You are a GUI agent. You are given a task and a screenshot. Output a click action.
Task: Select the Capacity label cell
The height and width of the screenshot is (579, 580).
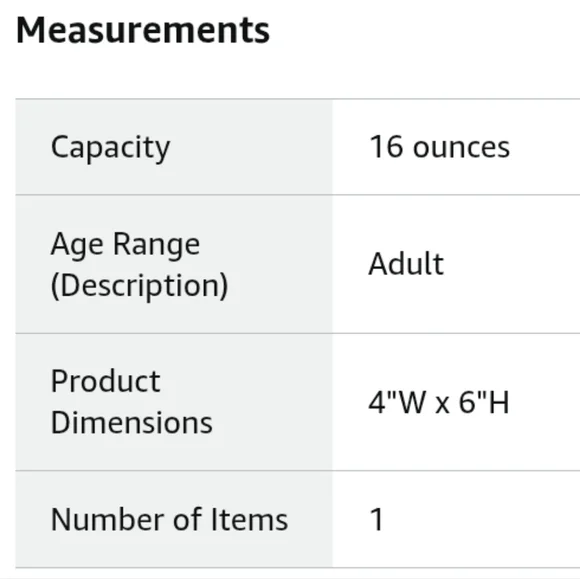[174, 147]
